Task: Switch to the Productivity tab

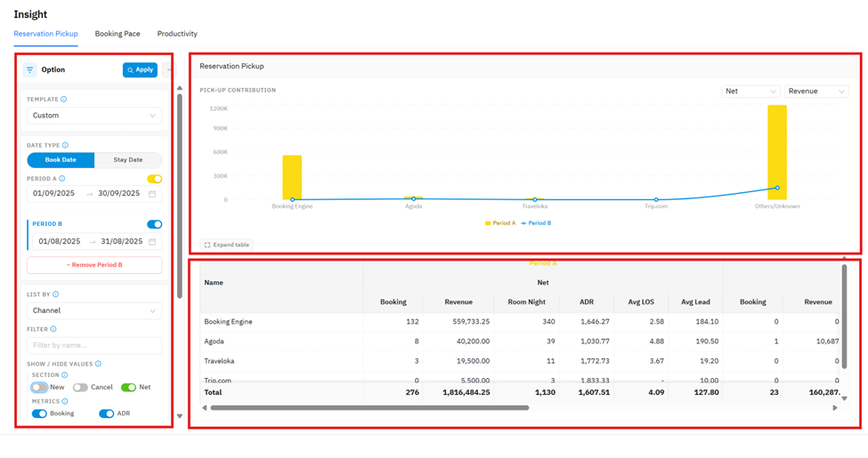Action: (177, 34)
